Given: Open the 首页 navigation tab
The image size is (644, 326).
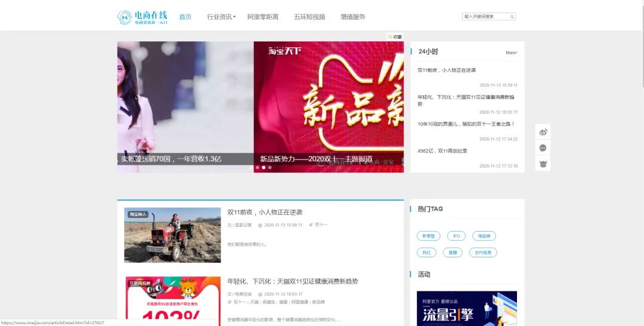Looking at the screenshot, I should coord(185,17).
